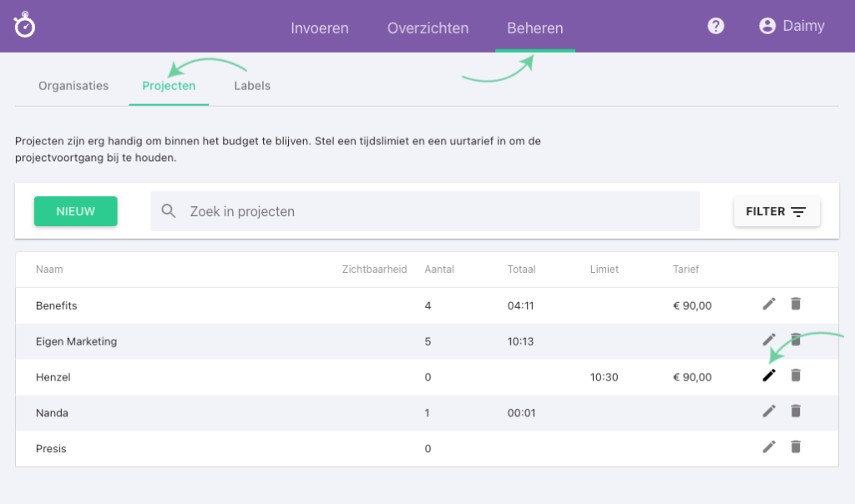Viewport: 855px width, 504px height.
Task: Delete the Presis project via trash icon
Action: pos(796,446)
